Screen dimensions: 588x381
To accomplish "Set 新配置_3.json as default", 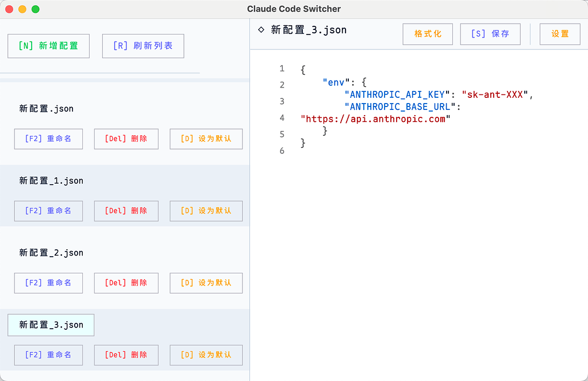I will [x=206, y=355].
